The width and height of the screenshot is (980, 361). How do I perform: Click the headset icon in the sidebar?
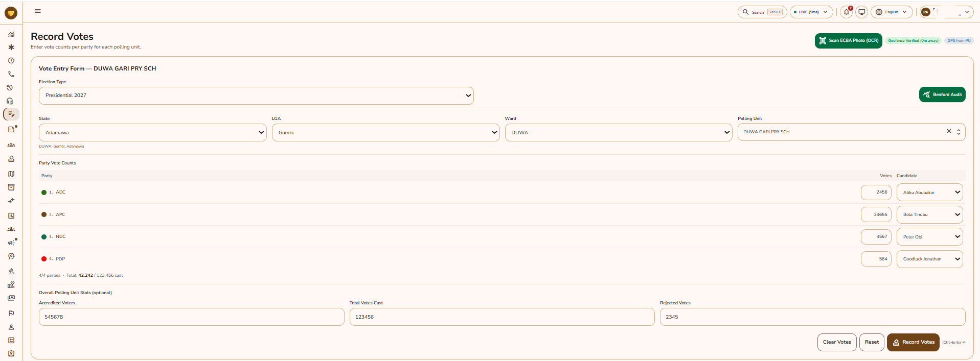10,101
